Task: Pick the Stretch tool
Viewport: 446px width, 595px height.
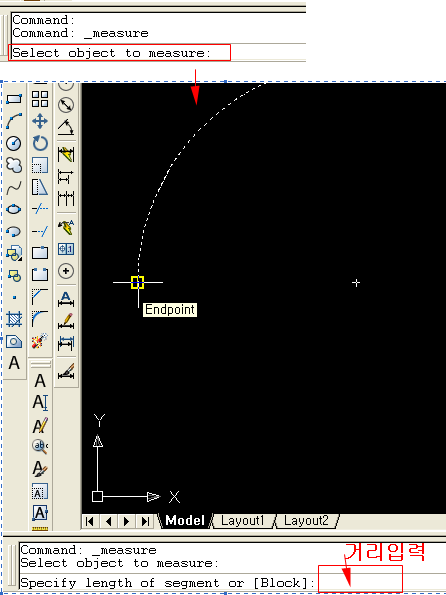Action: click(x=40, y=187)
